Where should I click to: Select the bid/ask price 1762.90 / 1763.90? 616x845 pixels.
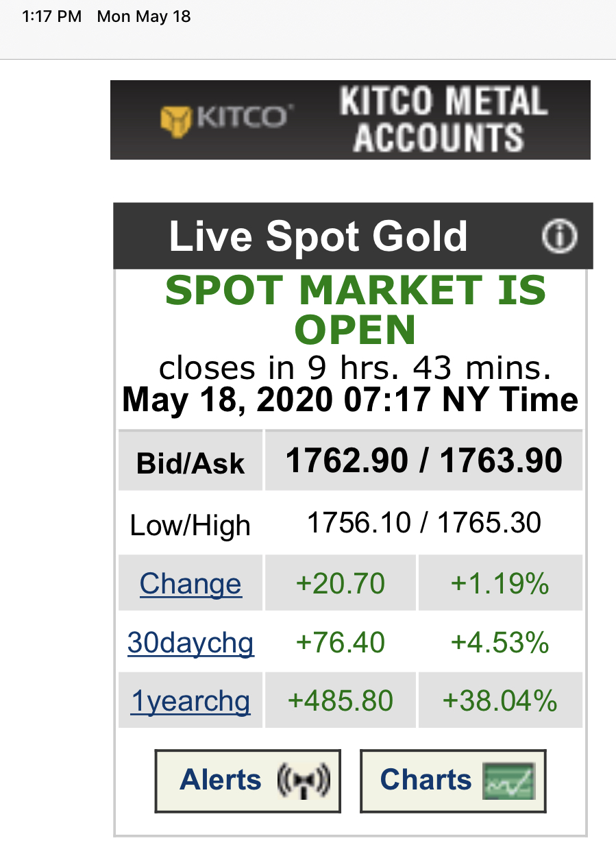click(423, 461)
